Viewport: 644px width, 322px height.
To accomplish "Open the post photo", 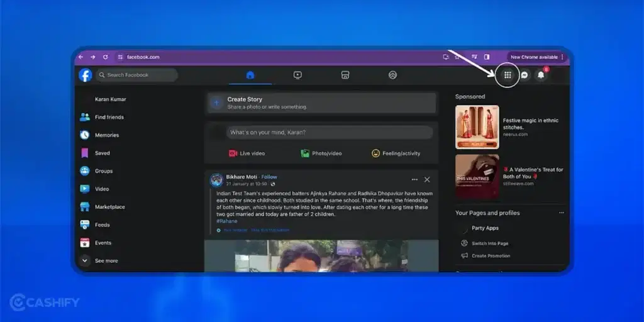I will pos(321,256).
